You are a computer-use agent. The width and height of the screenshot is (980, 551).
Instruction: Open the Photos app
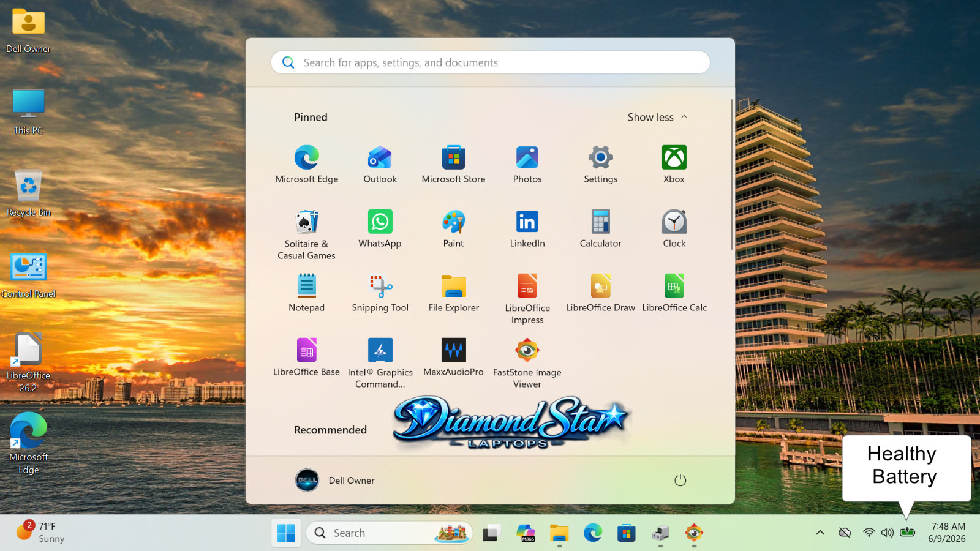click(527, 164)
